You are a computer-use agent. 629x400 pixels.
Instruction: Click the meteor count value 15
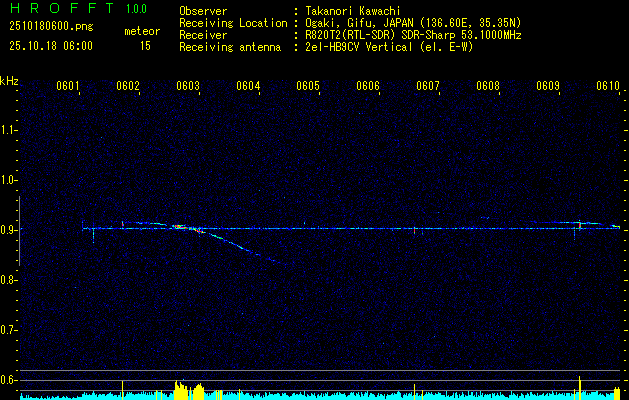pyautogui.click(x=145, y=46)
